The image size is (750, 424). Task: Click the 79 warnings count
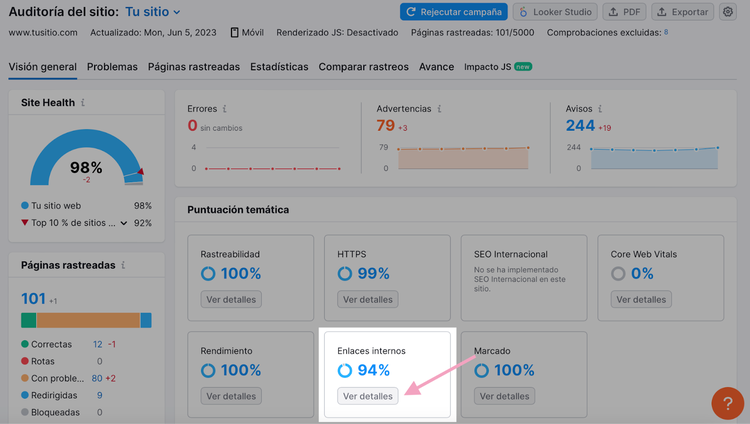click(386, 125)
